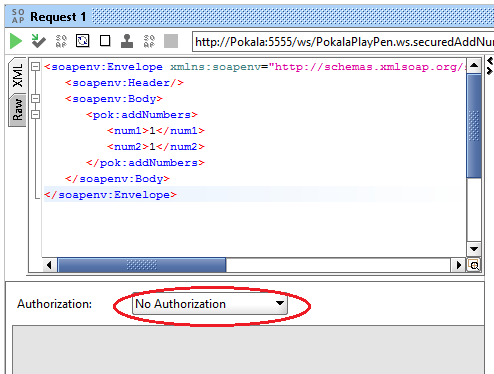The height and width of the screenshot is (374, 494).
Task: Click the num2 element line
Action: click(x=156, y=147)
